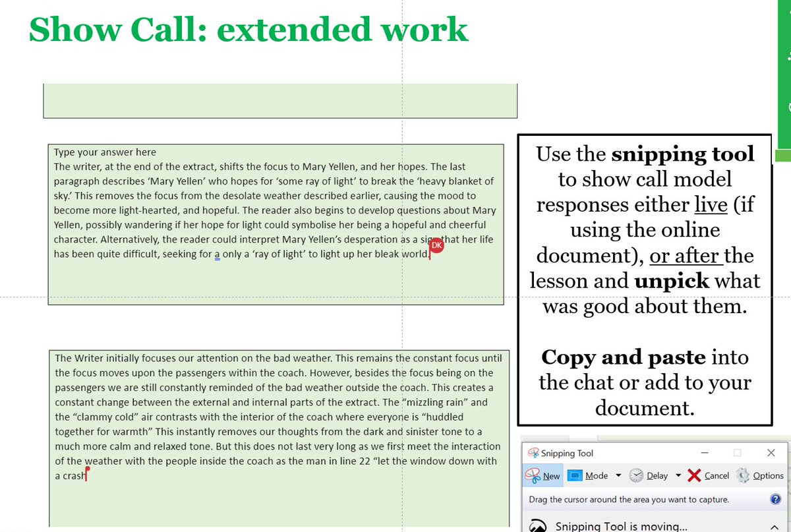This screenshot has height=532, width=791.
Task: Click the Delay clock icon
Action: coord(636,475)
